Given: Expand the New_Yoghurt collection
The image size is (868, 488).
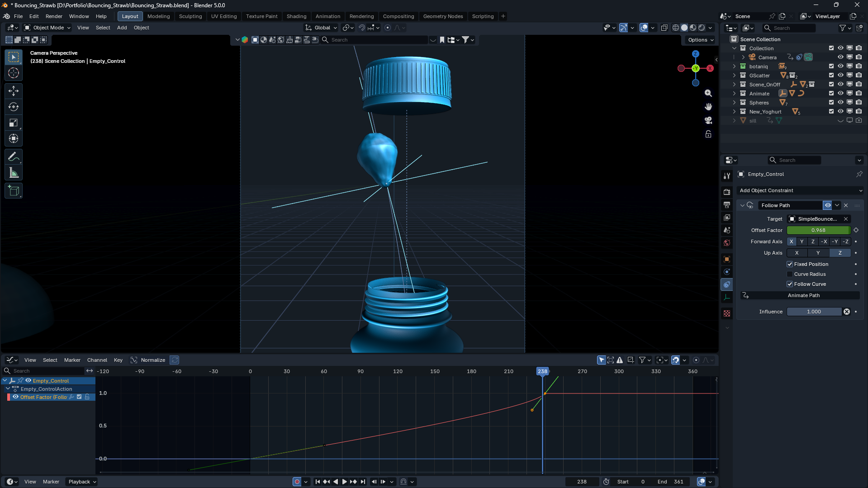Looking at the screenshot, I should click(734, 112).
